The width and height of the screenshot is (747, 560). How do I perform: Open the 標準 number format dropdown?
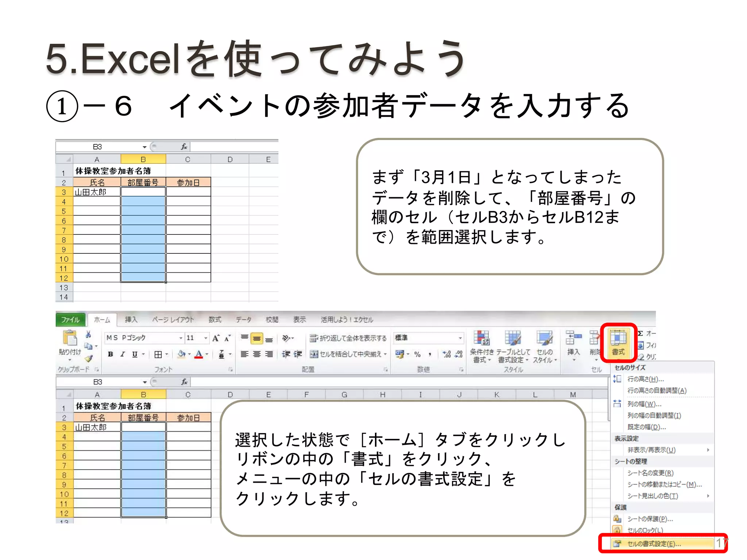pos(460,338)
